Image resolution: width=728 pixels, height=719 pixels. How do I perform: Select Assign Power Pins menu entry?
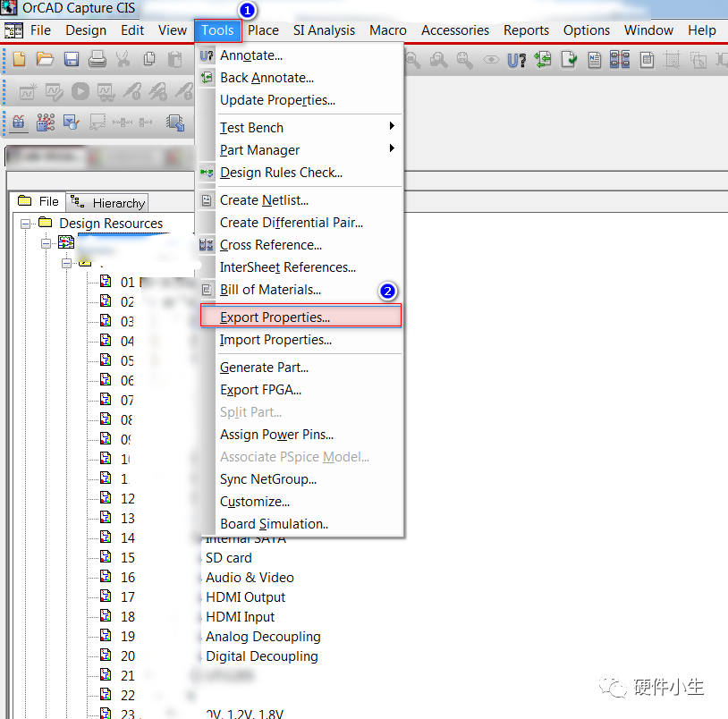[301, 435]
